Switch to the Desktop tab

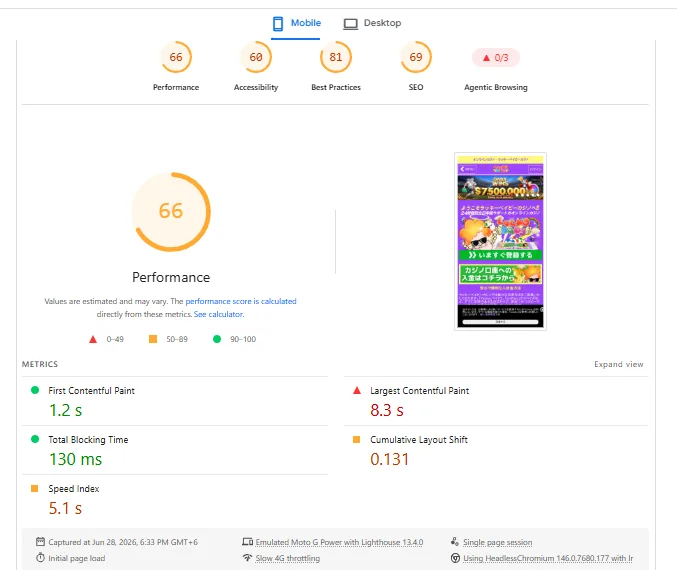(x=372, y=23)
